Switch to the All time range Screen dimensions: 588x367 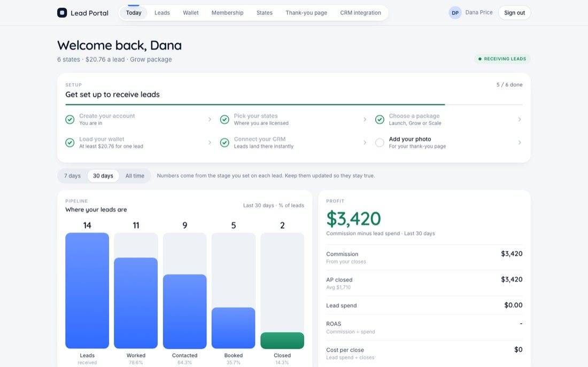coord(135,176)
